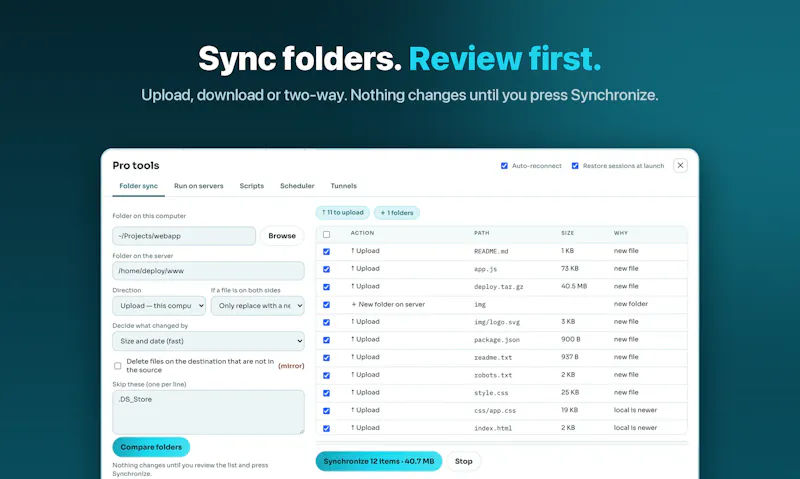Viewport: 800px width, 479px height.
Task: Click the img/logo.svg path cell
Action: (x=497, y=322)
